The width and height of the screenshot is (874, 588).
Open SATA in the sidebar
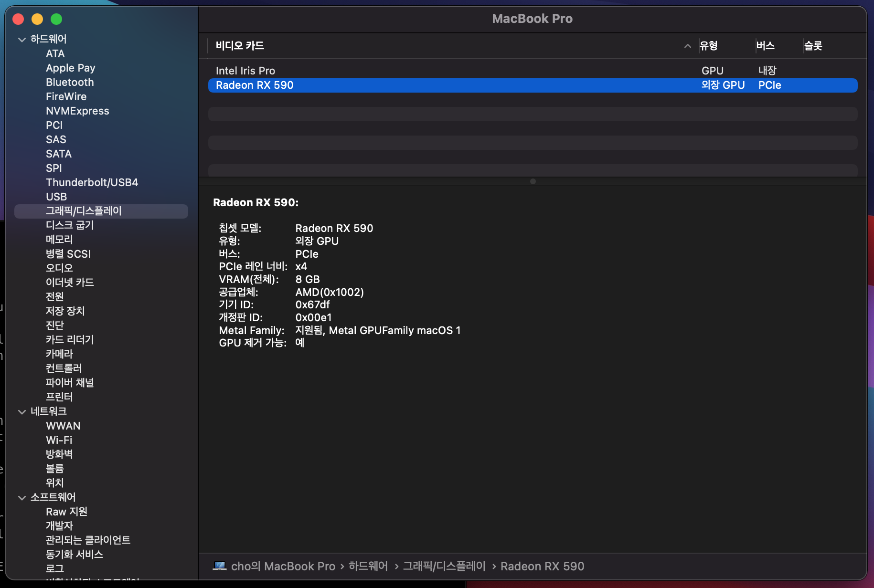pos(59,154)
